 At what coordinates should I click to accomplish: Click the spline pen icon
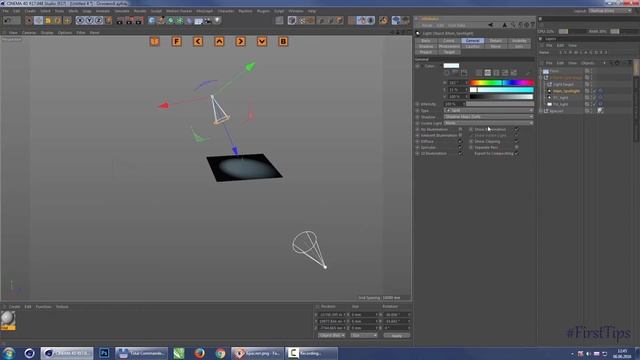161,20
